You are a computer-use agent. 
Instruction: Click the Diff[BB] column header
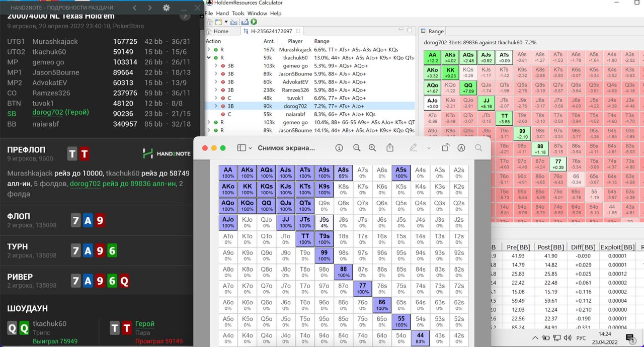tap(583, 247)
